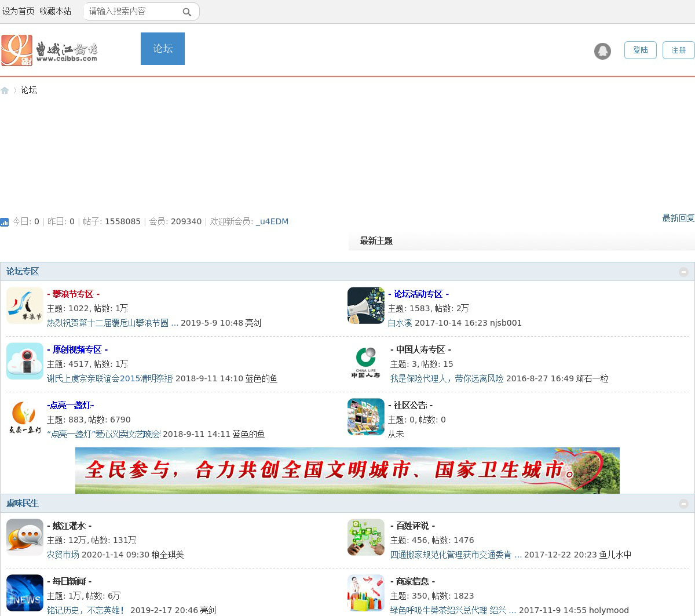This screenshot has height=616, width=695.
Task: Click the 每日新闻 NEWS icon
Action: [x=24, y=593]
